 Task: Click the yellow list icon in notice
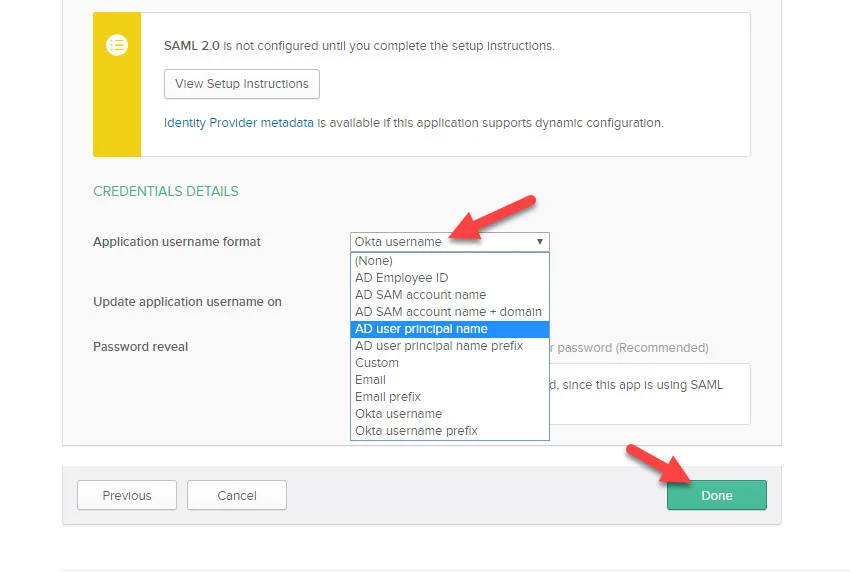click(x=117, y=45)
